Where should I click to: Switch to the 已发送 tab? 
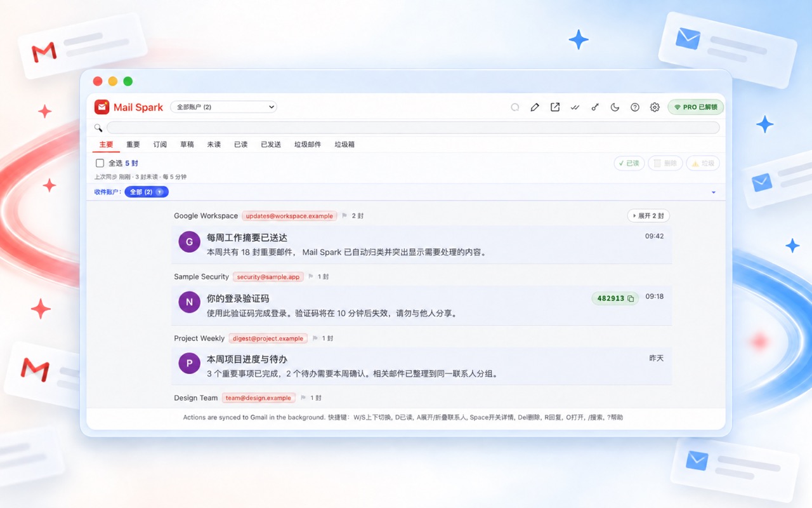[x=271, y=145]
